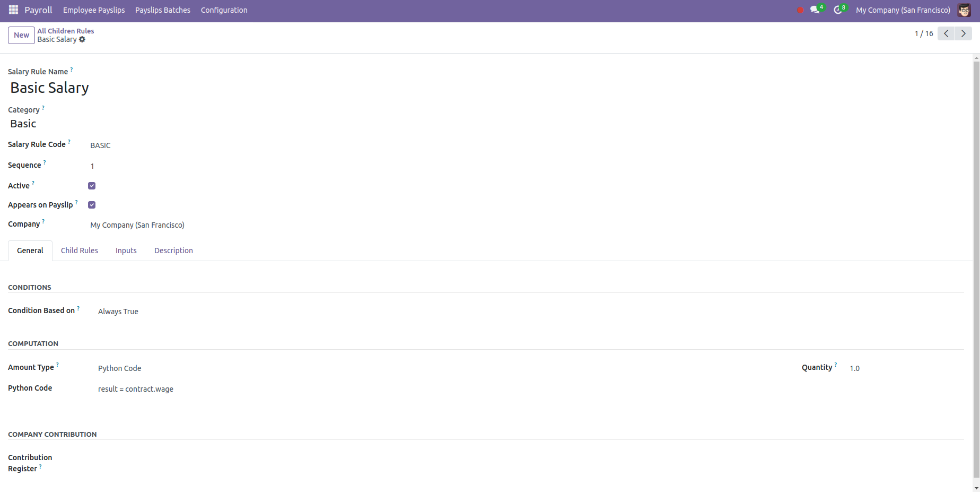Open the user avatar menu

click(964, 10)
